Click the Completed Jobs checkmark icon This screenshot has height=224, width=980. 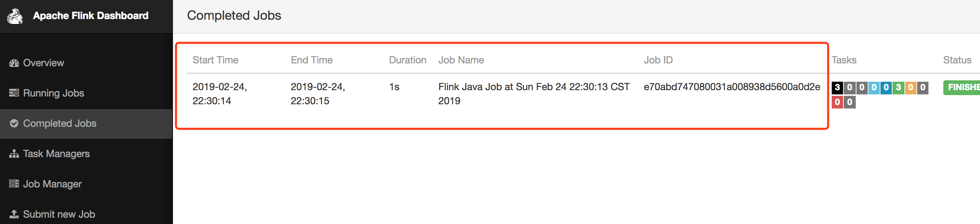pyautogui.click(x=14, y=123)
